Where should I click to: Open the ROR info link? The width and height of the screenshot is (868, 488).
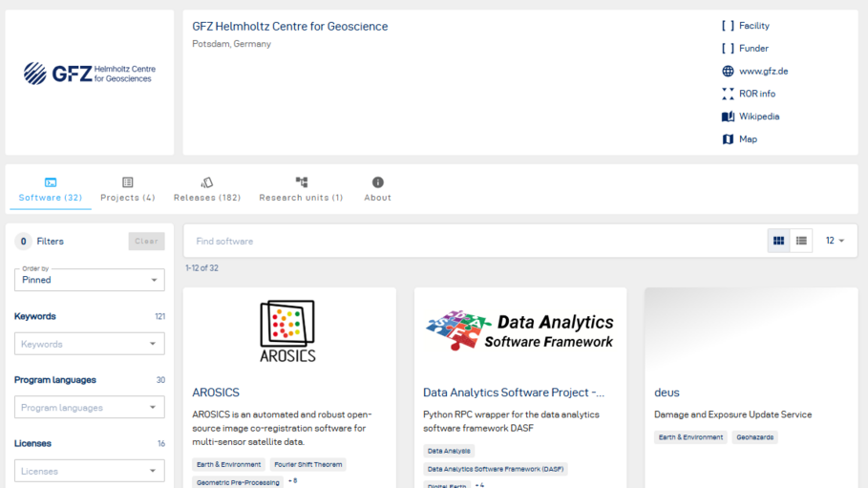757,94
